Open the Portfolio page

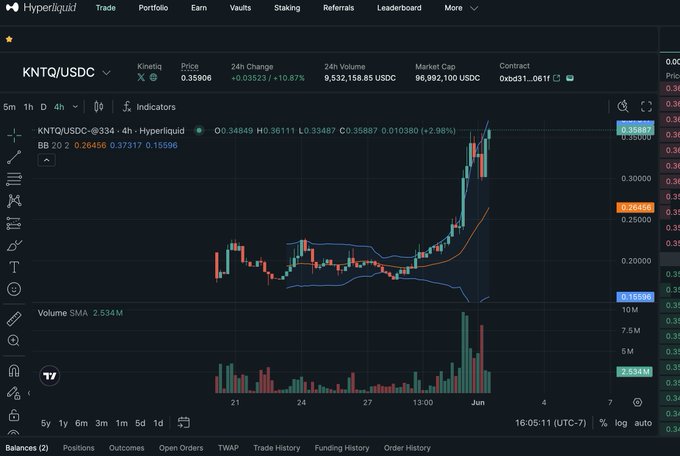(x=153, y=8)
